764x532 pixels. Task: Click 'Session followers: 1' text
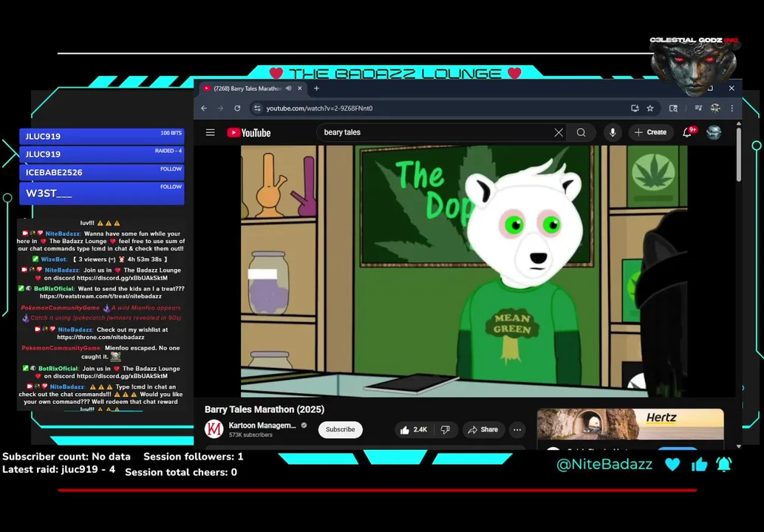193,457
